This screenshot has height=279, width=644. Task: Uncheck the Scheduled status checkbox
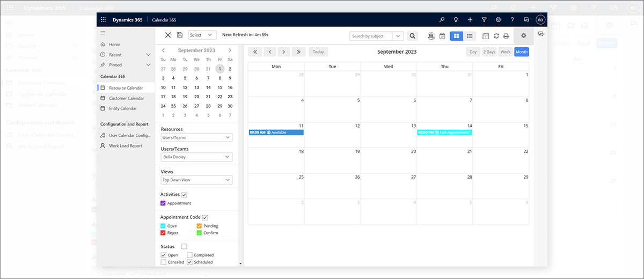189,262
